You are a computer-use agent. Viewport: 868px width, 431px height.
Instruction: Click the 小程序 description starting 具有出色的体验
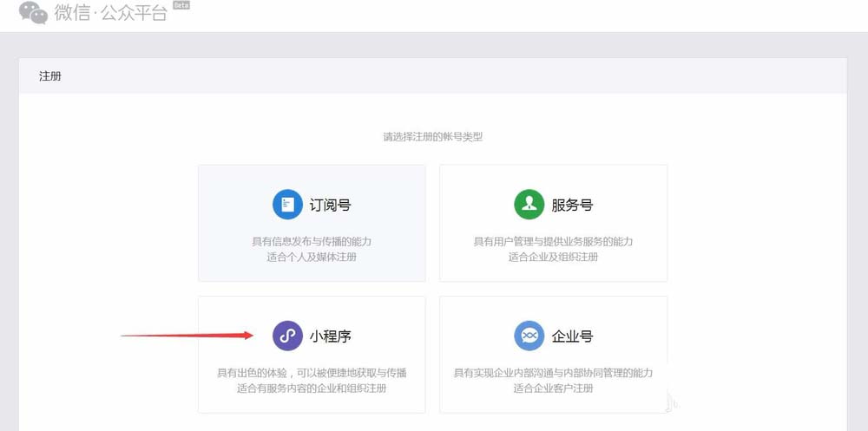click(x=312, y=373)
